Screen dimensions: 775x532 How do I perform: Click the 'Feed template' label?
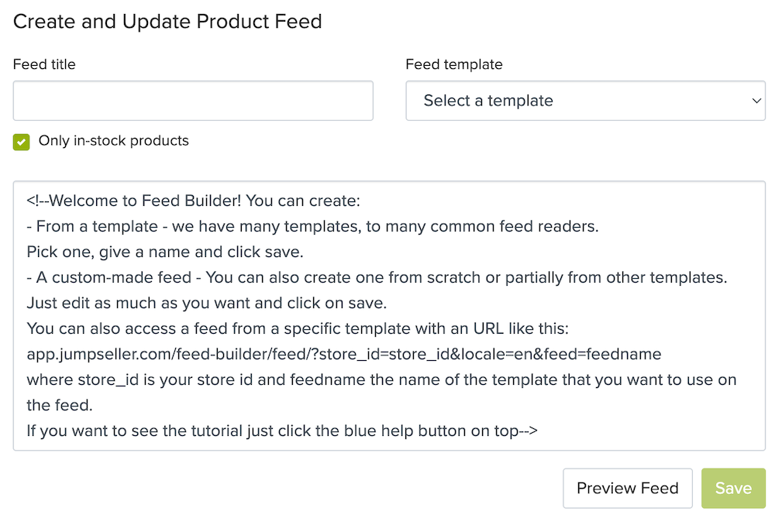454,64
